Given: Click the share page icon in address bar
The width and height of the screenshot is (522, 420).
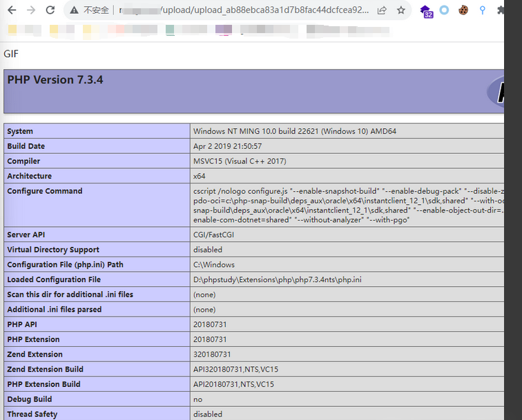Looking at the screenshot, I should 382,10.
